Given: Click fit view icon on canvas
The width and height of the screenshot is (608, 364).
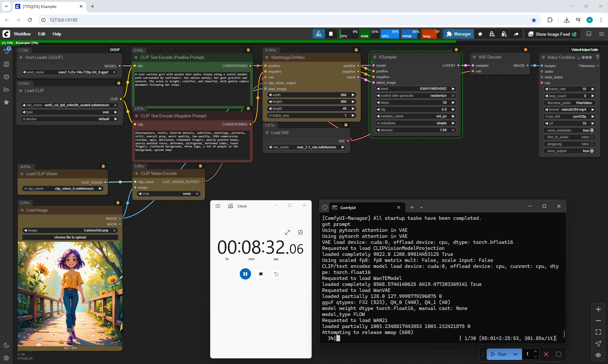Looking at the screenshot, I should coord(598,332).
